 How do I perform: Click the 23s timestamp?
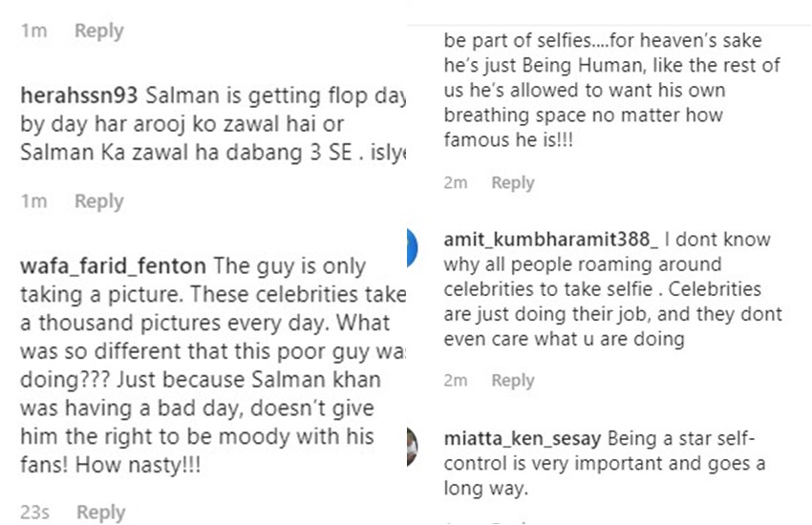point(35,513)
